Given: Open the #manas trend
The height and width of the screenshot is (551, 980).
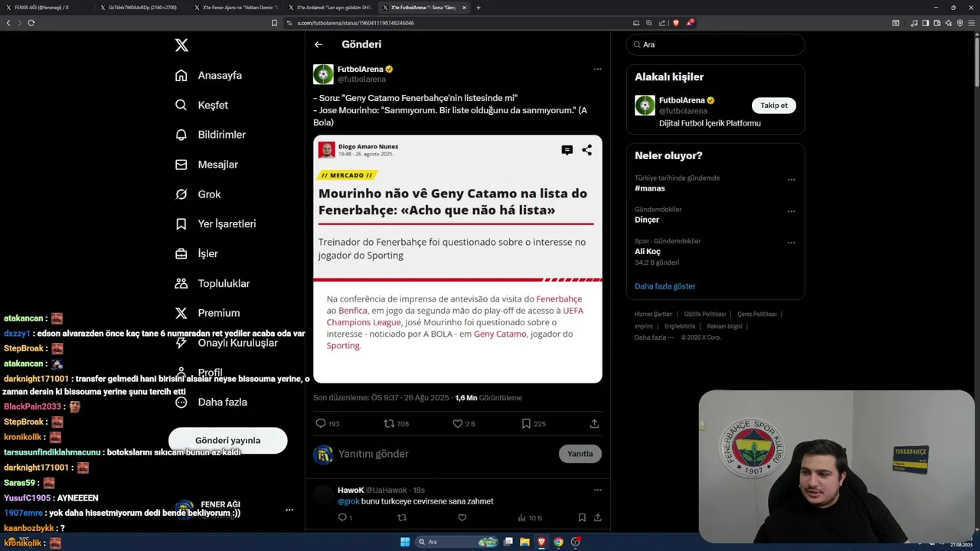Looking at the screenshot, I should coord(649,188).
